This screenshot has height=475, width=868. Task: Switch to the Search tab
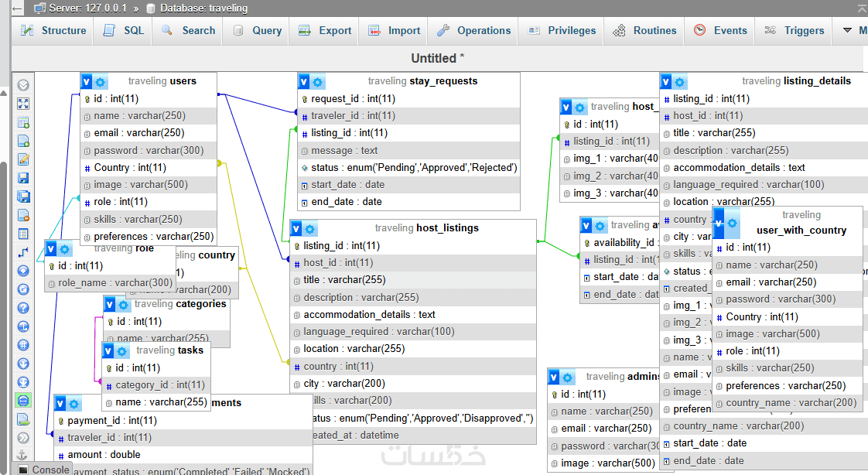pyautogui.click(x=188, y=30)
